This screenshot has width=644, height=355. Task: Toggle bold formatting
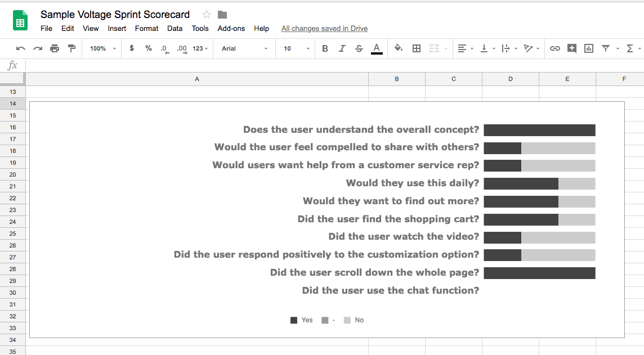325,48
